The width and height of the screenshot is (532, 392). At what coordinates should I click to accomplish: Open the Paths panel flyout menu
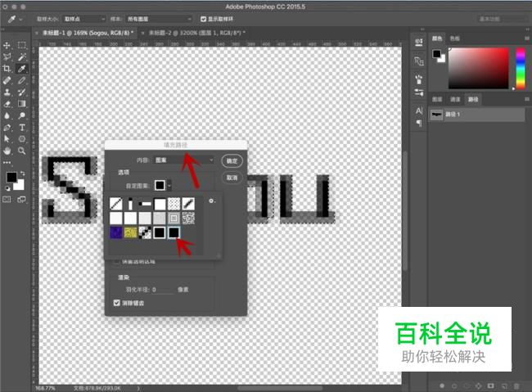tap(527, 99)
